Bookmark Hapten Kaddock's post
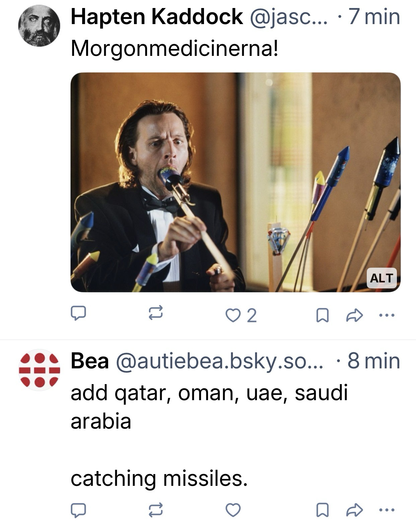Image resolution: width=416 pixels, height=532 pixels. coord(322,315)
